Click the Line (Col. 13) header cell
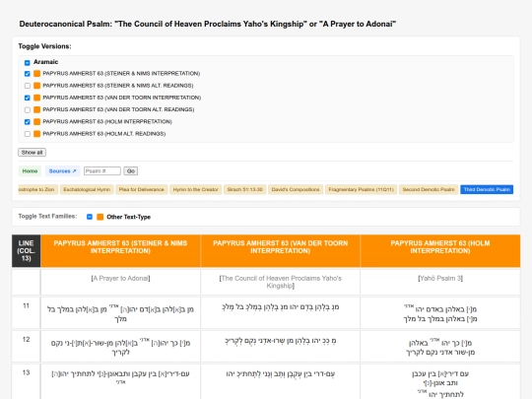 (27, 251)
